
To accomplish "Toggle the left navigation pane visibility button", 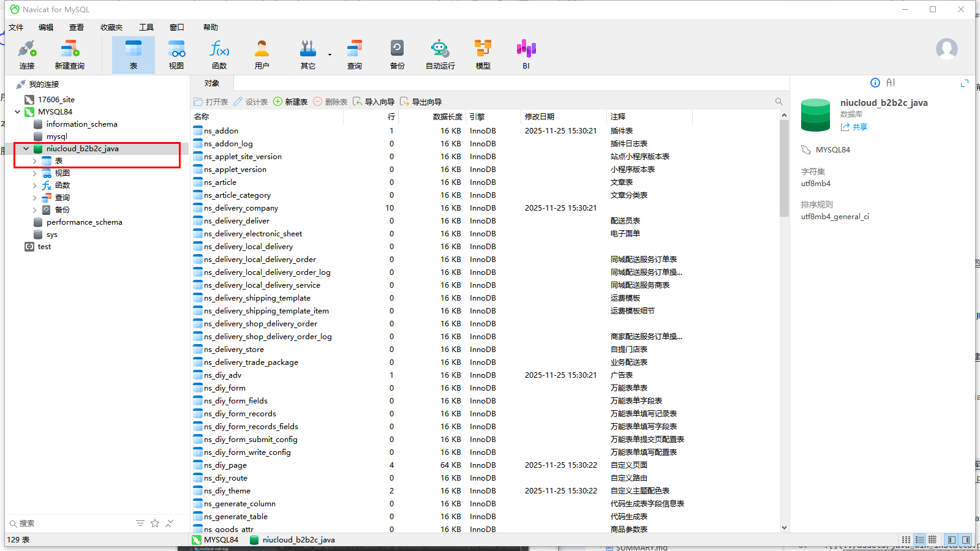I will [951, 540].
